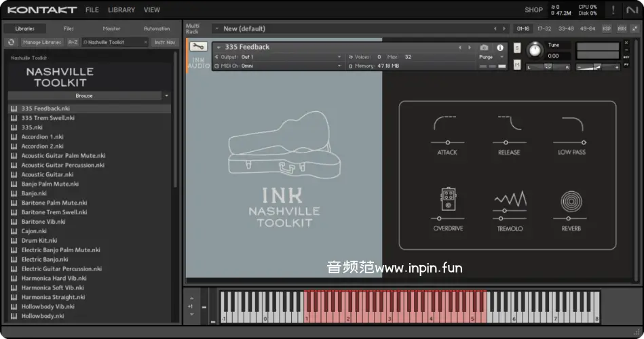644x339 pixels.
Task: Click the refresh libraries icon
Action: coord(11,42)
